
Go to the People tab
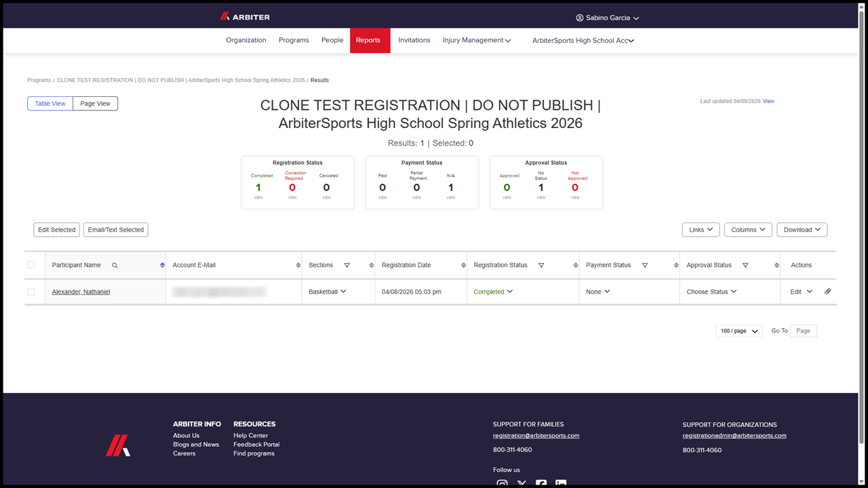coord(332,41)
